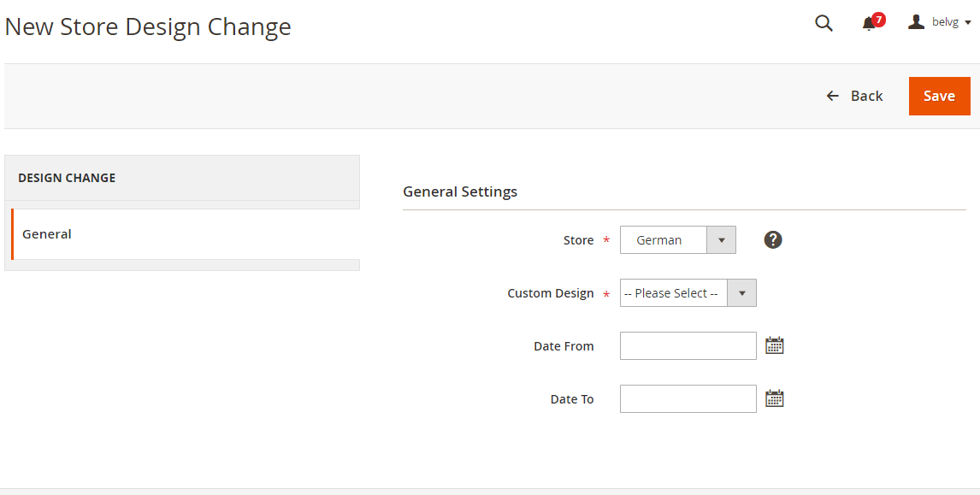Click the Custom Design dropdown arrow
The width and height of the screenshot is (980, 495).
click(741, 292)
